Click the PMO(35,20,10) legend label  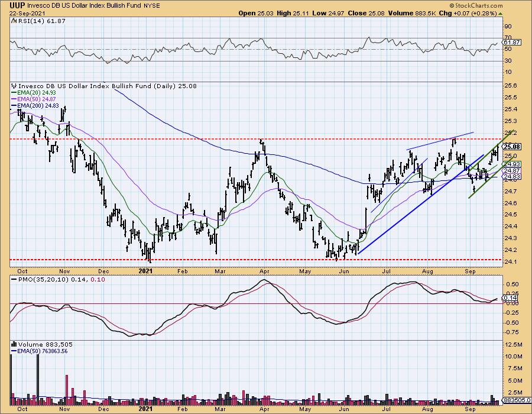pos(44,280)
